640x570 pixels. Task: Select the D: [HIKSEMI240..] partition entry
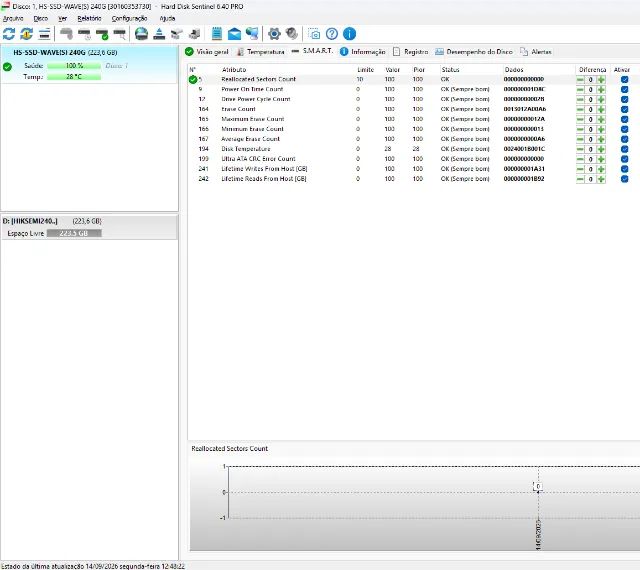pos(89,227)
